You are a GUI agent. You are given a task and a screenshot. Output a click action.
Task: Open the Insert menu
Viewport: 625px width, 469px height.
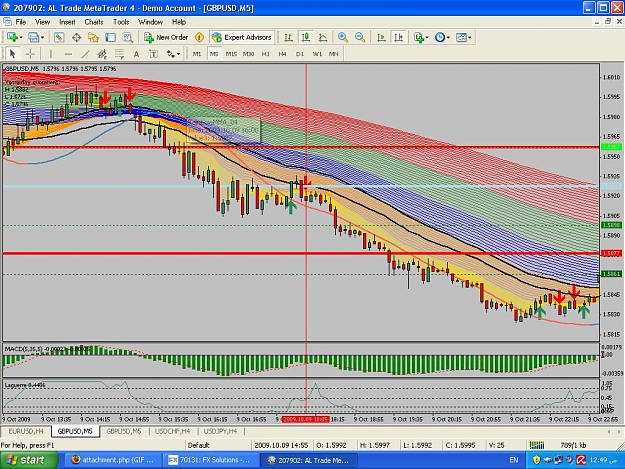67,22
